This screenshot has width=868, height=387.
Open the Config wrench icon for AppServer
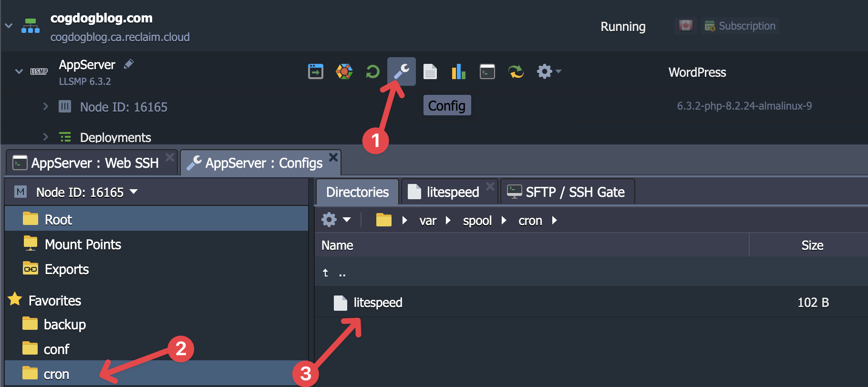tap(401, 71)
